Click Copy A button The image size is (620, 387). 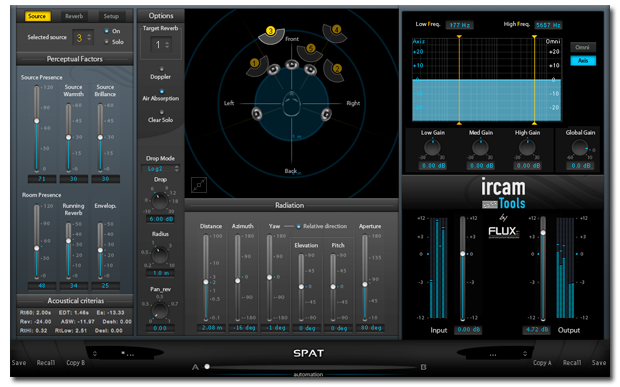pos(542,363)
